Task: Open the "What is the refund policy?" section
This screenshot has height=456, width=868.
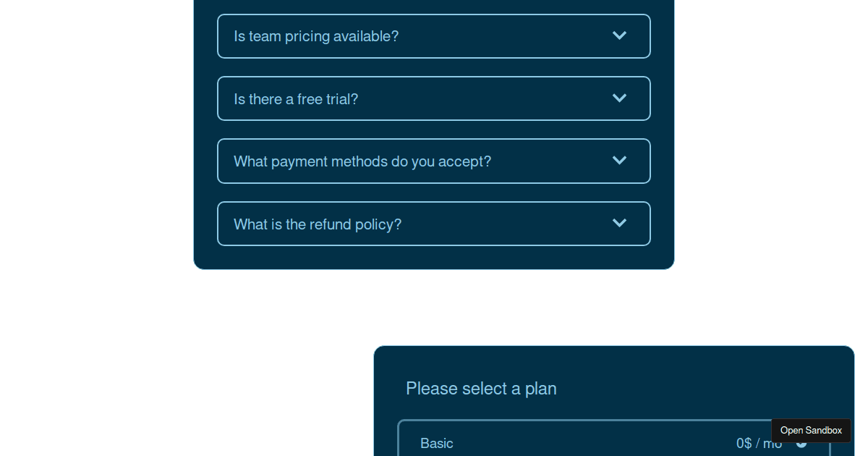Action: (434, 224)
